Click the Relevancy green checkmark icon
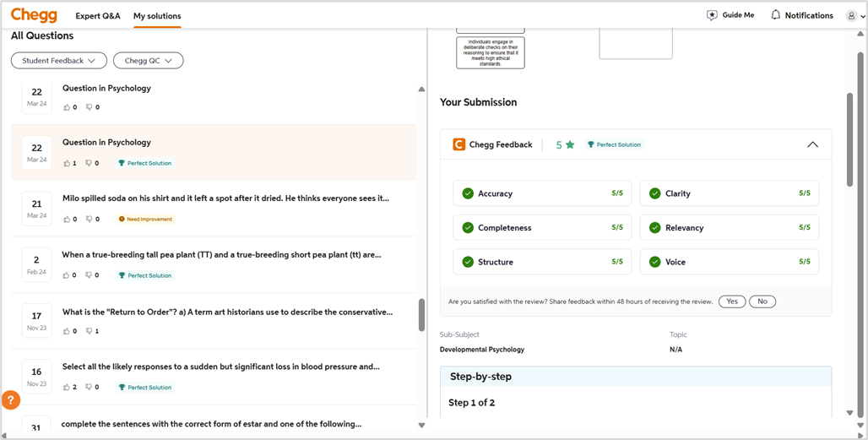This screenshot has width=868, height=440. (x=655, y=227)
